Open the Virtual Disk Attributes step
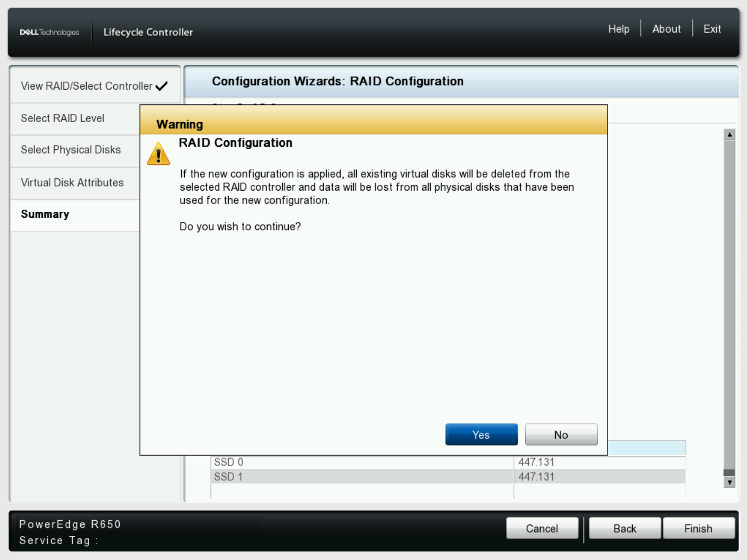Screen dimensions: 747x560 coord(72,182)
